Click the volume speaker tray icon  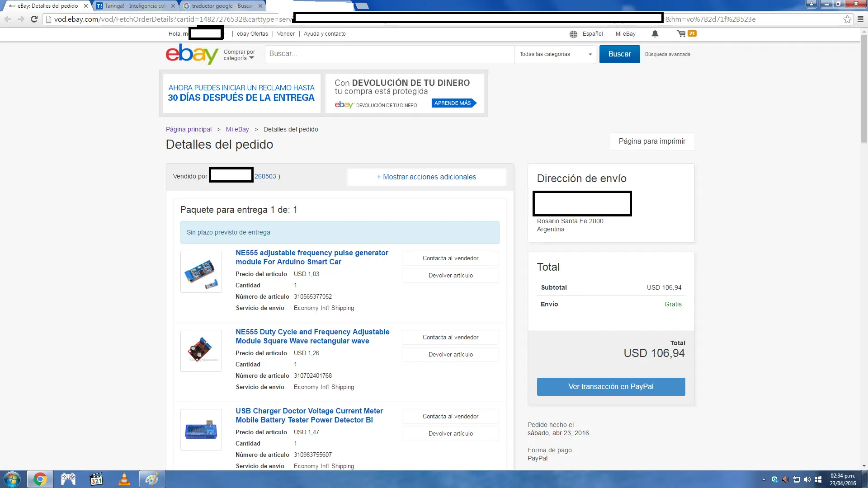point(807,479)
